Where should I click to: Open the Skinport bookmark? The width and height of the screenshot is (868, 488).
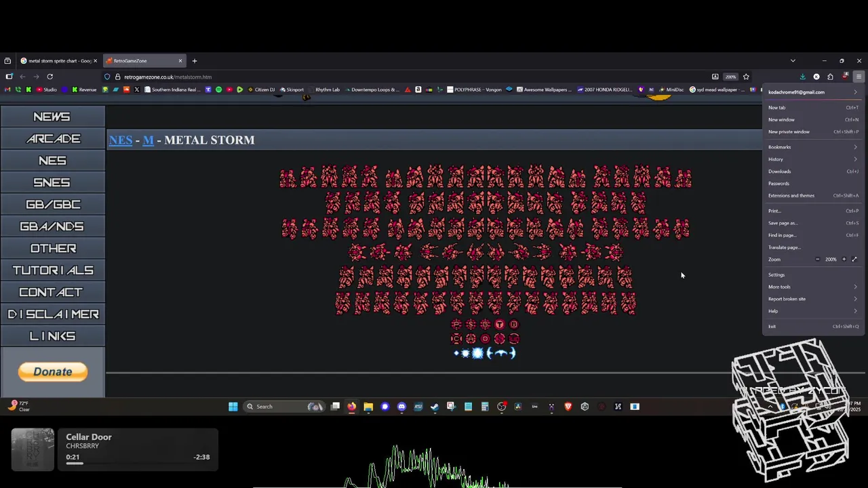pyautogui.click(x=292, y=89)
